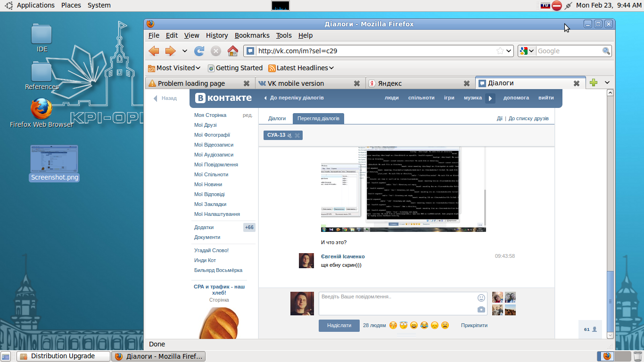Open the 28 людям recipients link
644x362 pixels.
click(x=374, y=325)
